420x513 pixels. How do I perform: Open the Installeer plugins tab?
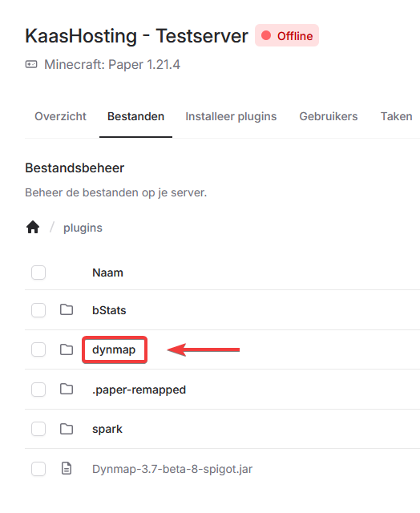231,116
